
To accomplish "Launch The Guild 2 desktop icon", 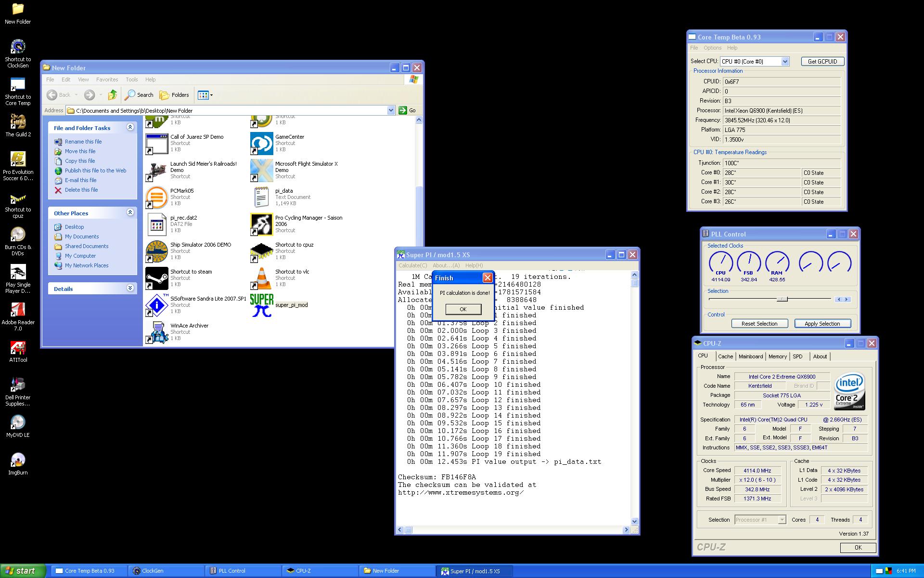I will (18, 126).
